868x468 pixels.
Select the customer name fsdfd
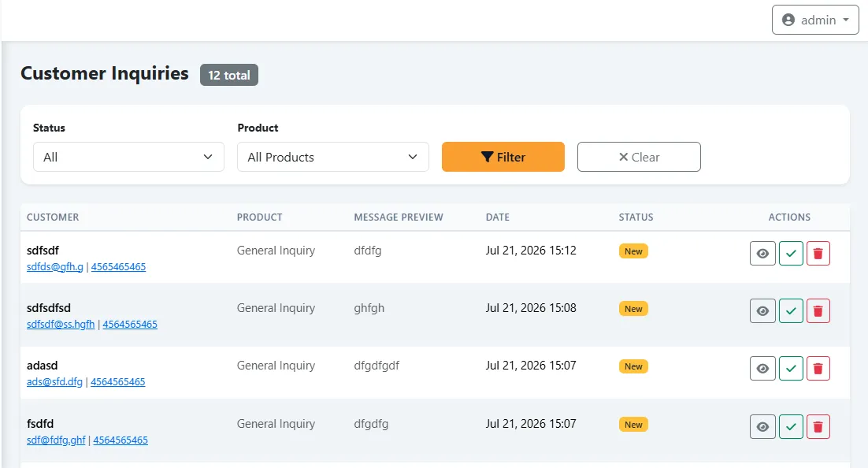[x=40, y=424]
